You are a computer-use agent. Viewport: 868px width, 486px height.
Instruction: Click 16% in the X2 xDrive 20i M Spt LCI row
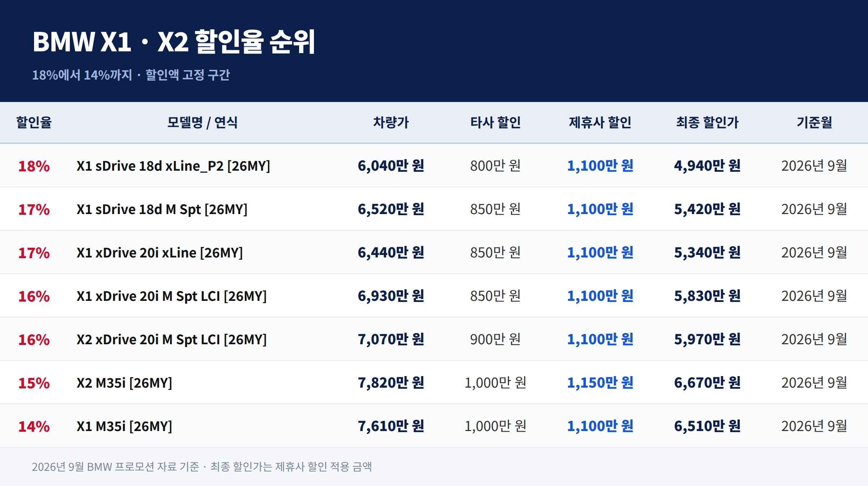coord(34,340)
